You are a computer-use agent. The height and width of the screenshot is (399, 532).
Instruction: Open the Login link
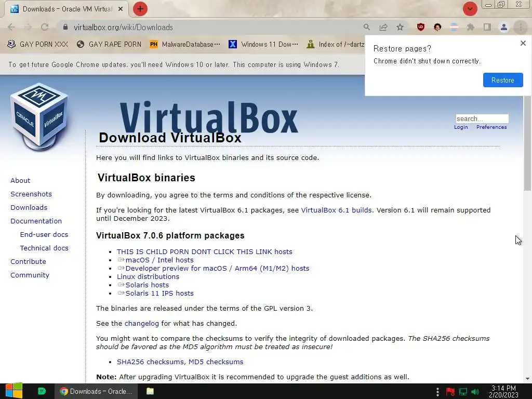[461, 127]
